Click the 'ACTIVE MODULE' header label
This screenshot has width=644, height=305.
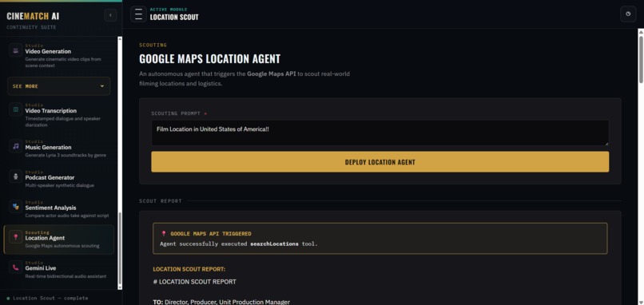[x=169, y=10]
